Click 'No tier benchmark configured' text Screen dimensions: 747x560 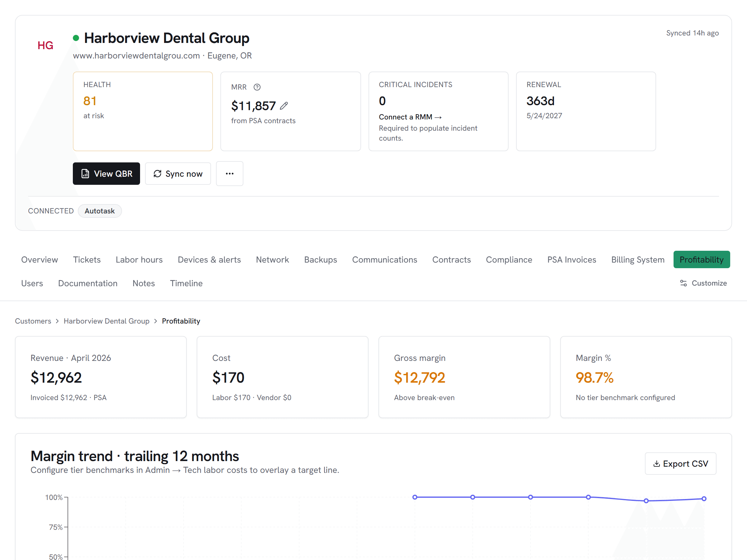[625, 398]
